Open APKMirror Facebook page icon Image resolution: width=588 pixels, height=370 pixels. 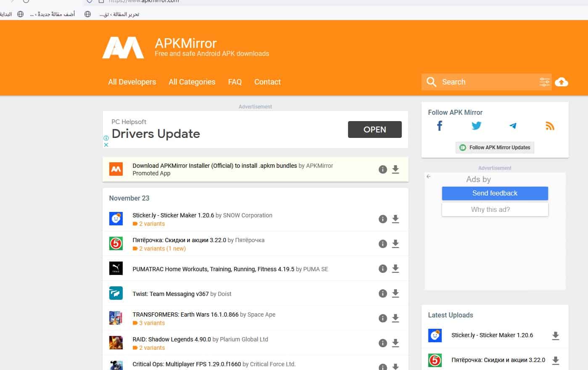440,126
